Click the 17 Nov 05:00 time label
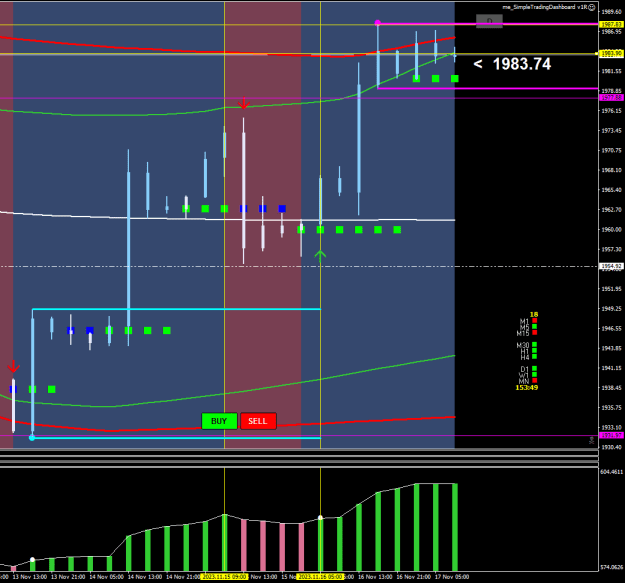The height and width of the screenshot is (583, 625). (x=452, y=577)
